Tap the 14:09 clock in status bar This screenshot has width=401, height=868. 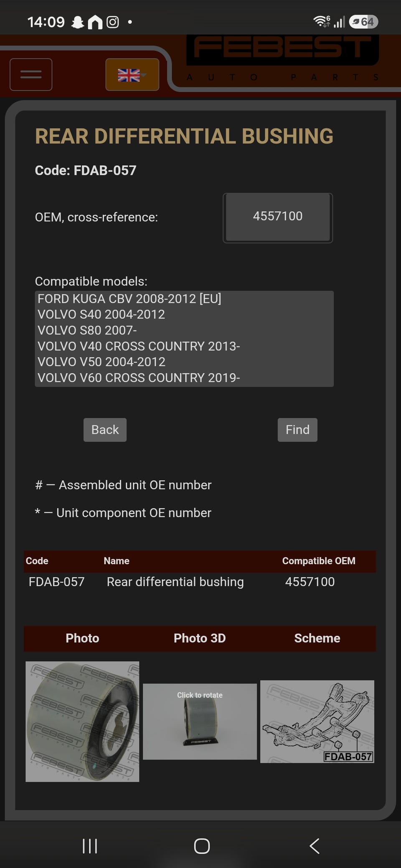pyautogui.click(x=46, y=22)
